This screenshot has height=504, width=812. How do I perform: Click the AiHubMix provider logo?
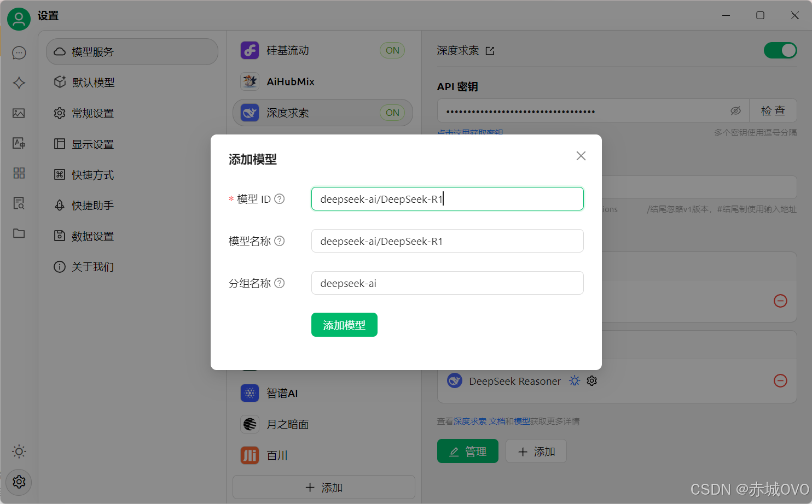250,81
